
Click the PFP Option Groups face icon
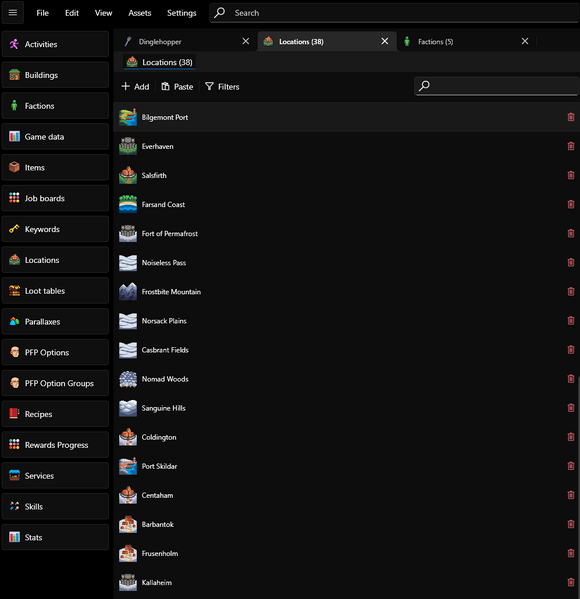(x=15, y=383)
